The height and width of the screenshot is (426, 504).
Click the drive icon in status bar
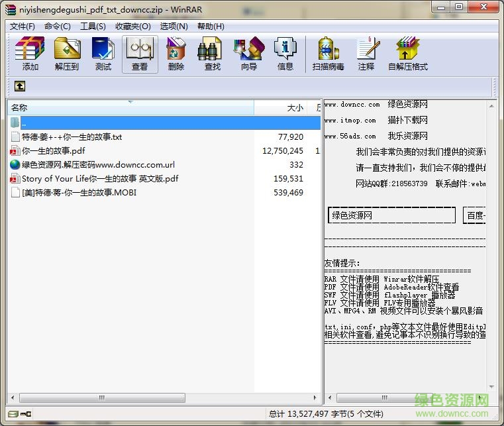(13, 414)
